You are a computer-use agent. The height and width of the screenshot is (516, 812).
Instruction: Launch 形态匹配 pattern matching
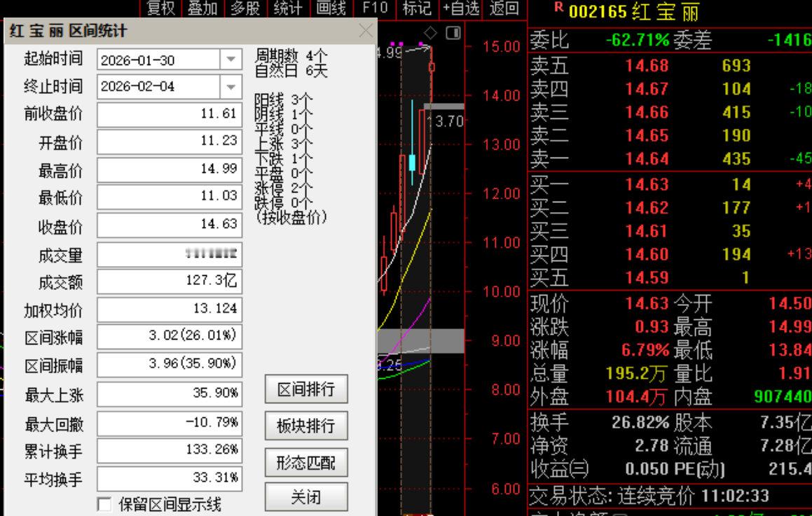coord(307,463)
